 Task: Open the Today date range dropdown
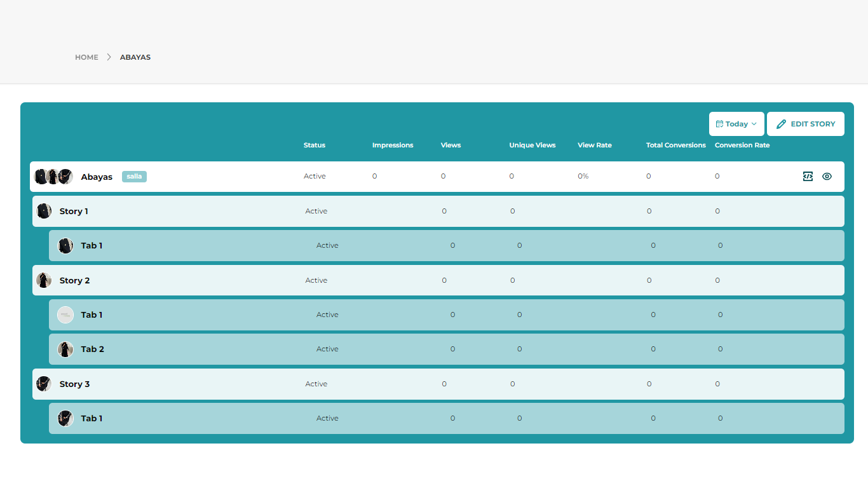point(736,124)
